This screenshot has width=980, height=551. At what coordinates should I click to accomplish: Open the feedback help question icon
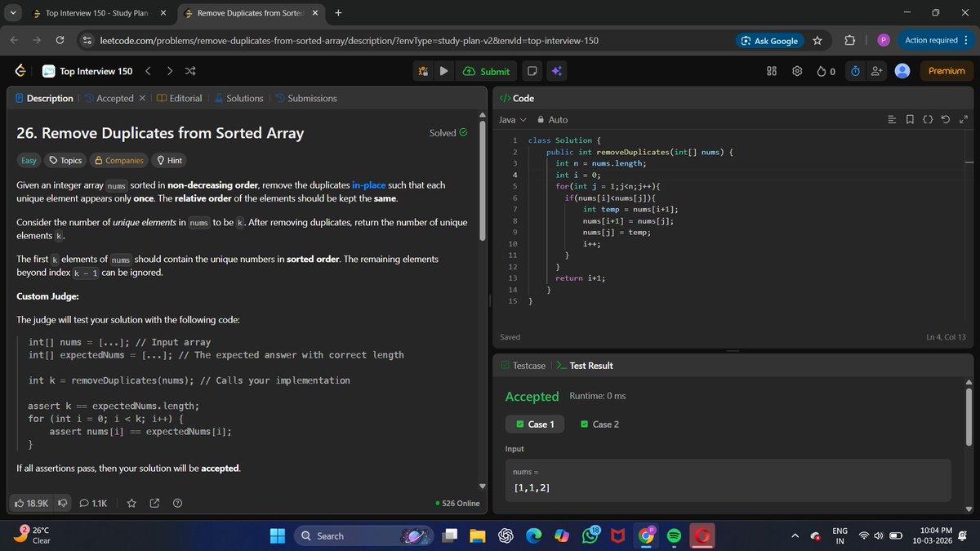(x=177, y=504)
